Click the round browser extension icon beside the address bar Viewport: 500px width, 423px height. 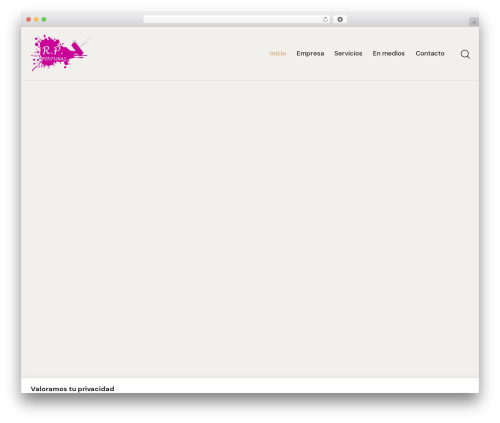pyautogui.click(x=340, y=20)
